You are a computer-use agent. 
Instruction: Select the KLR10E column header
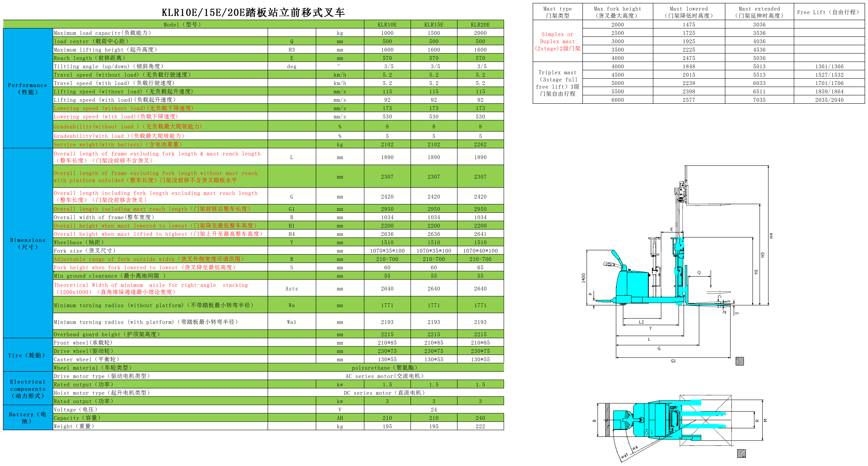coord(387,25)
